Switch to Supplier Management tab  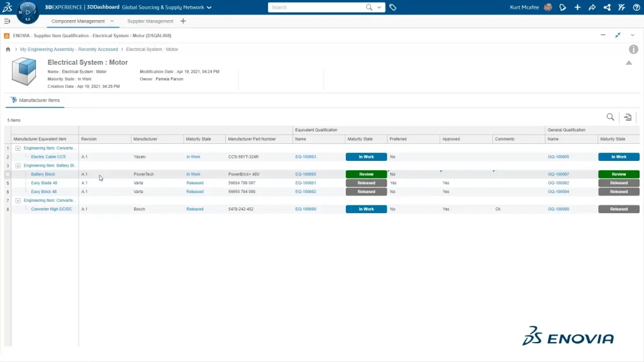(150, 21)
